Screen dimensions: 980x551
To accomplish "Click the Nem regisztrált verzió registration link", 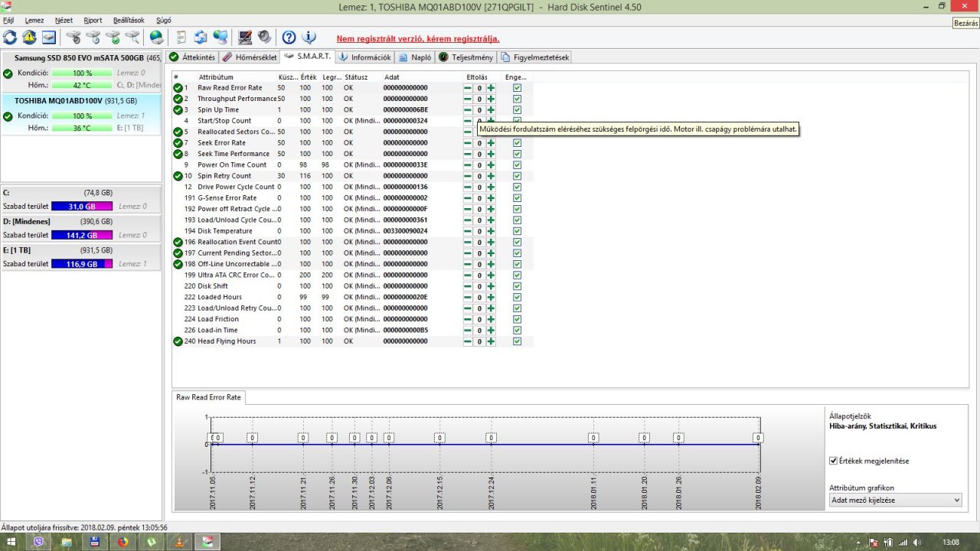I will point(418,38).
